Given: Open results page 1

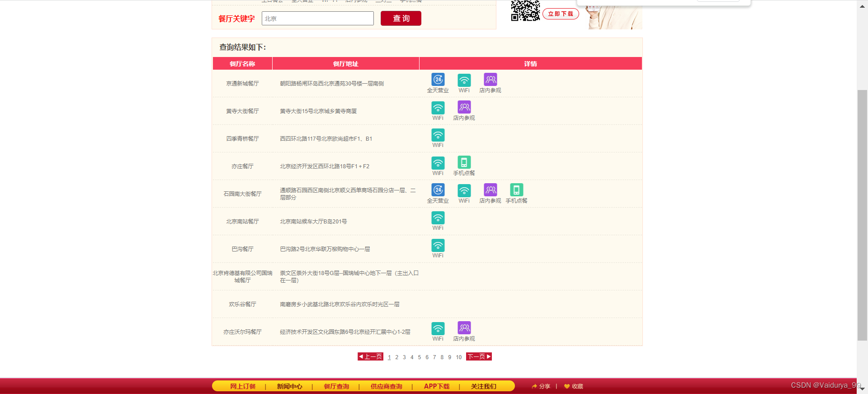Looking at the screenshot, I should click(389, 357).
